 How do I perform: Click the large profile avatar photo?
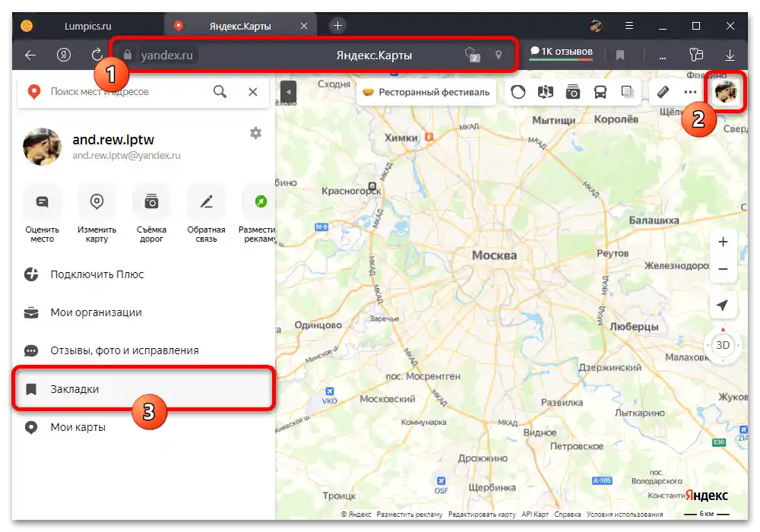(x=42, y=147)
